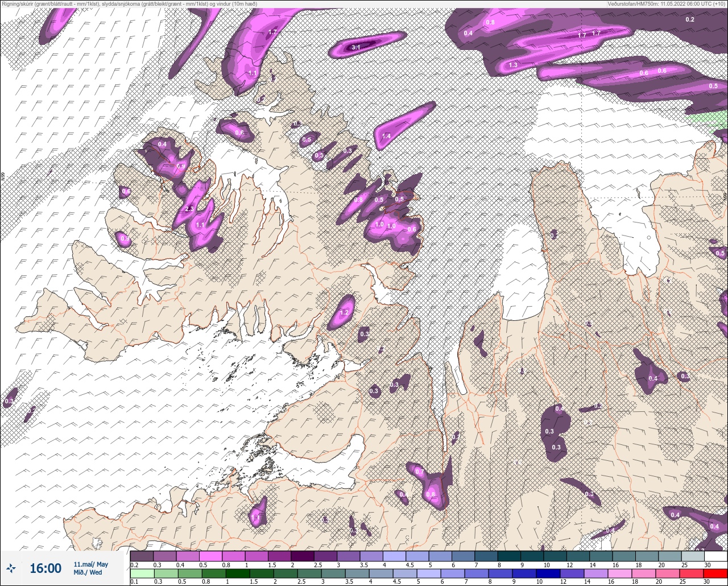Pick the white swatch ending the upper legend
This screenshot has height=586, width=728.
tap(716, 556)
